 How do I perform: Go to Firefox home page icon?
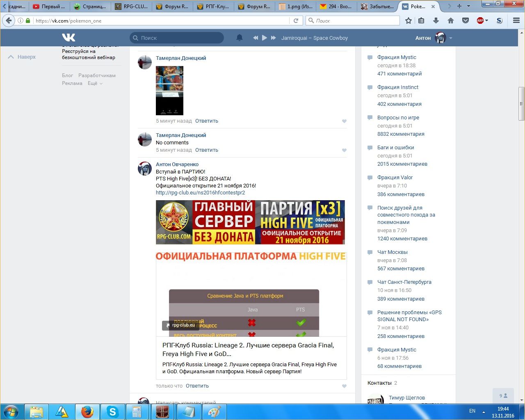(x=451, y=21)
